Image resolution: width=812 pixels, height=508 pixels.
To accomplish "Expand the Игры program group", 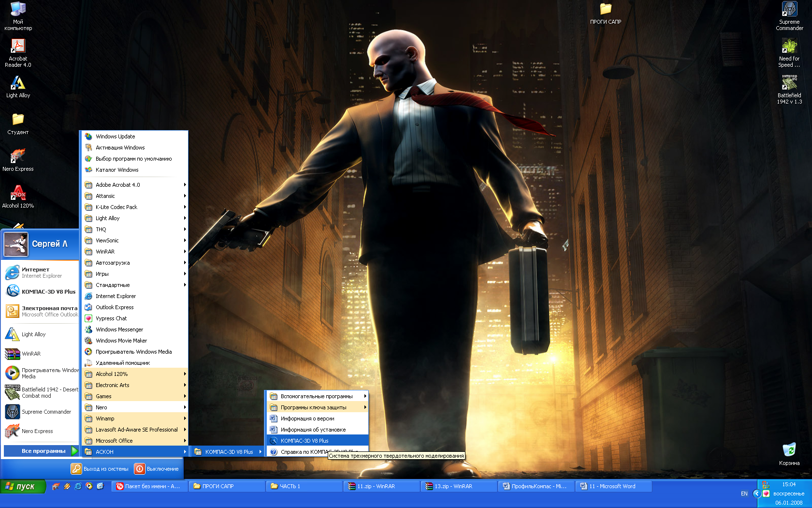I will tap(135, 274).
